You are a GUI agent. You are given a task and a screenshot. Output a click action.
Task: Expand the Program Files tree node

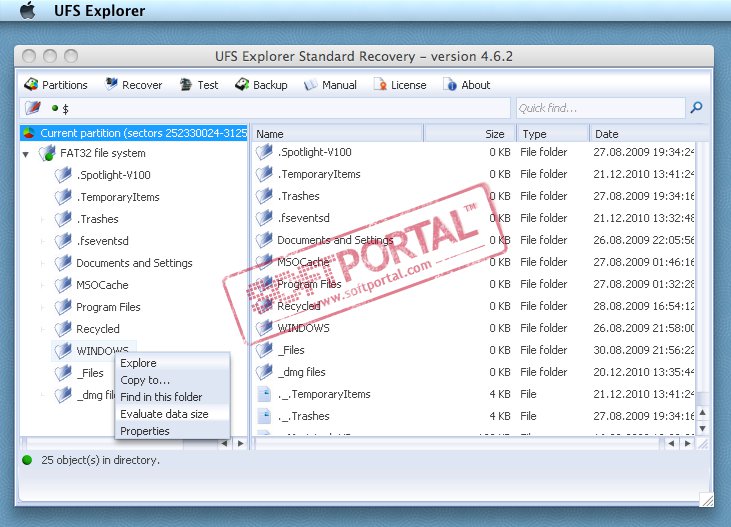click(43, 307)
